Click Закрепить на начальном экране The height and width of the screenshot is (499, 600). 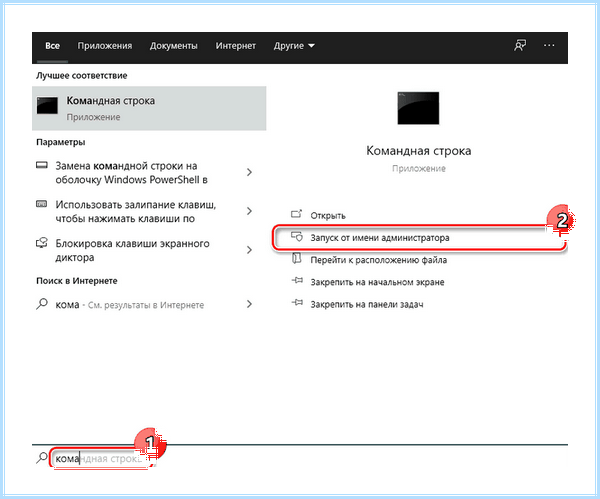tap(377, 282)
